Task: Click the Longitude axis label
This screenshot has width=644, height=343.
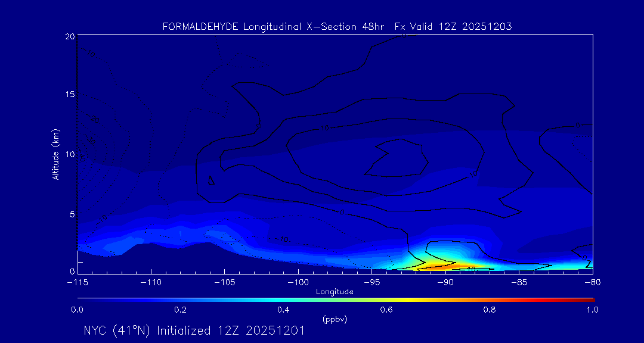Action: tap(335, 292)
